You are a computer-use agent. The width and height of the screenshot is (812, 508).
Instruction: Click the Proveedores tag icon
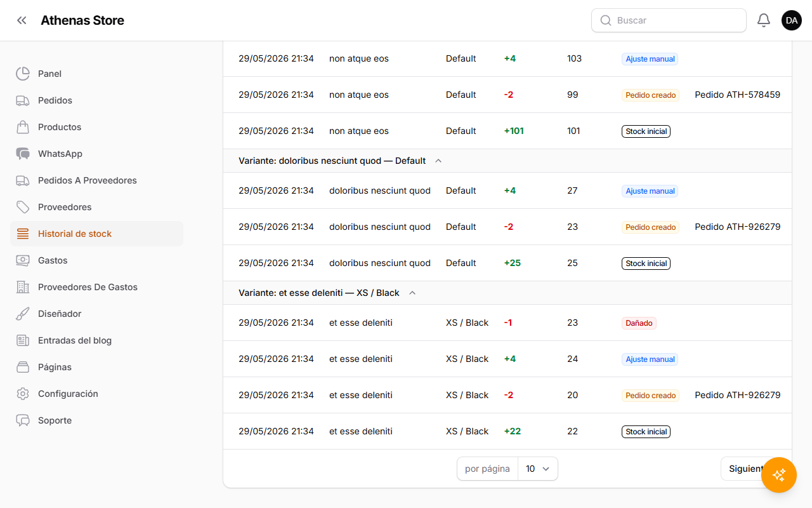[x=23, y=207]
